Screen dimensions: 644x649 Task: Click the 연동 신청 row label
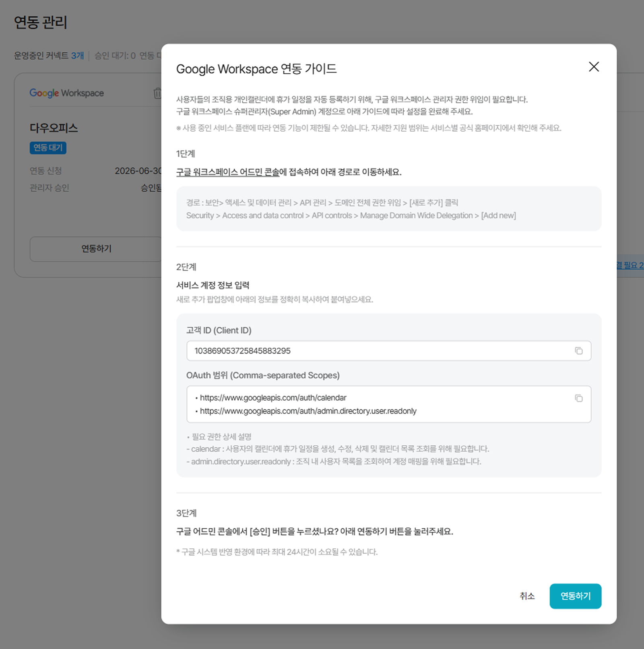click(x=45, y=171)
